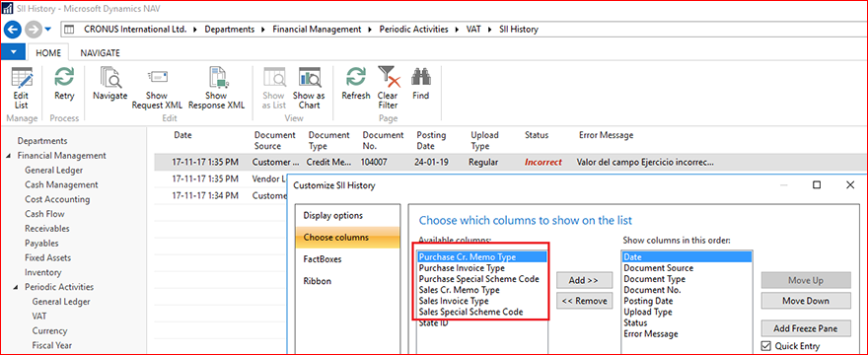Select Purchase Special Scheme Code available column

(481, 279)
